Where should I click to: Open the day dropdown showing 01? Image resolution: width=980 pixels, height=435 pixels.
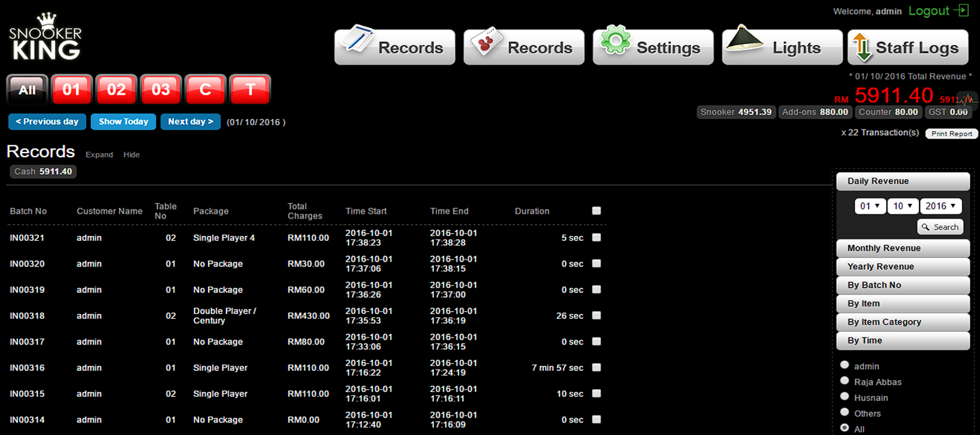point(869,206)
